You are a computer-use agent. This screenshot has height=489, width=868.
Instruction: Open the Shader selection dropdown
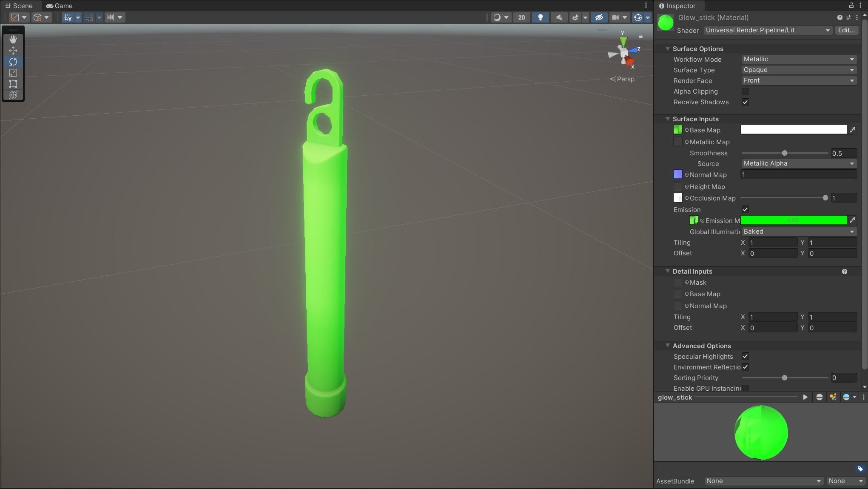tap(768, 30)
